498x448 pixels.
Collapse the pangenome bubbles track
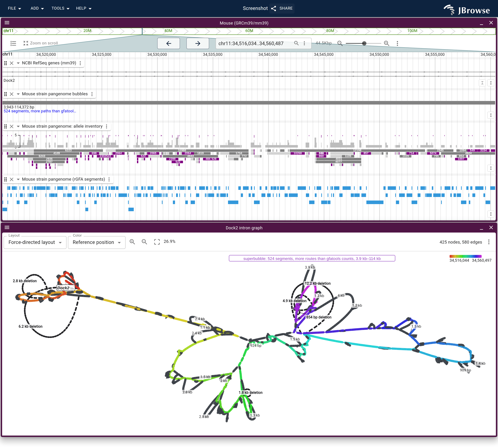(18, 94)
